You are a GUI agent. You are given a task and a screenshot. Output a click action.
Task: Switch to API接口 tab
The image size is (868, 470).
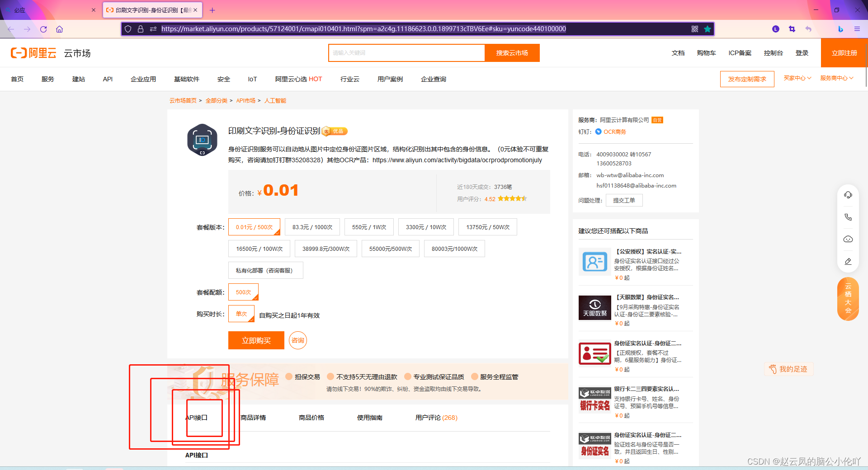pyautogui.click(x=196, y=418)
